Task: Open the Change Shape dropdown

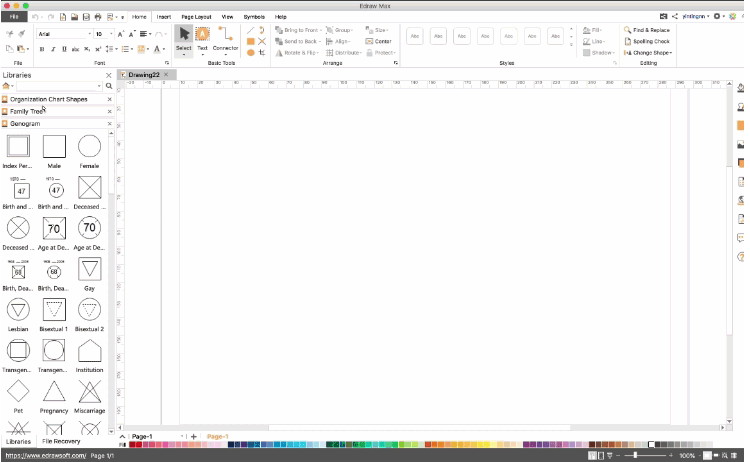Action: coord(648,53)
